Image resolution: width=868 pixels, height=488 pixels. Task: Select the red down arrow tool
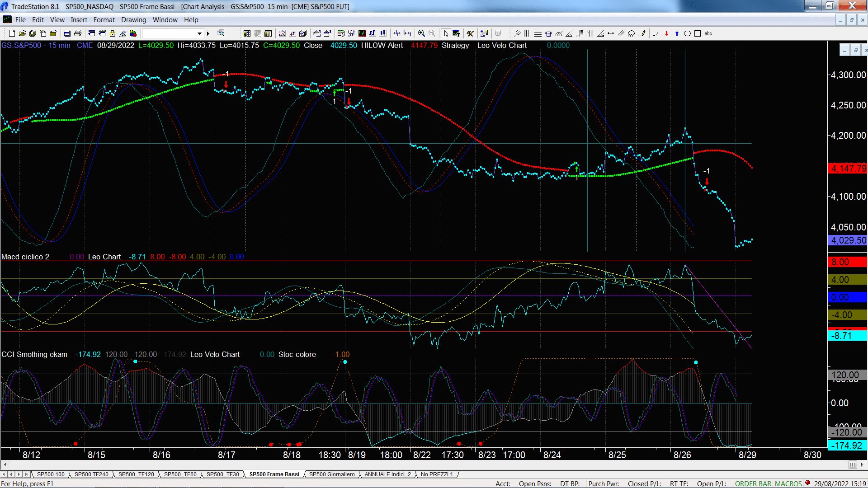(x=666, y=33)
